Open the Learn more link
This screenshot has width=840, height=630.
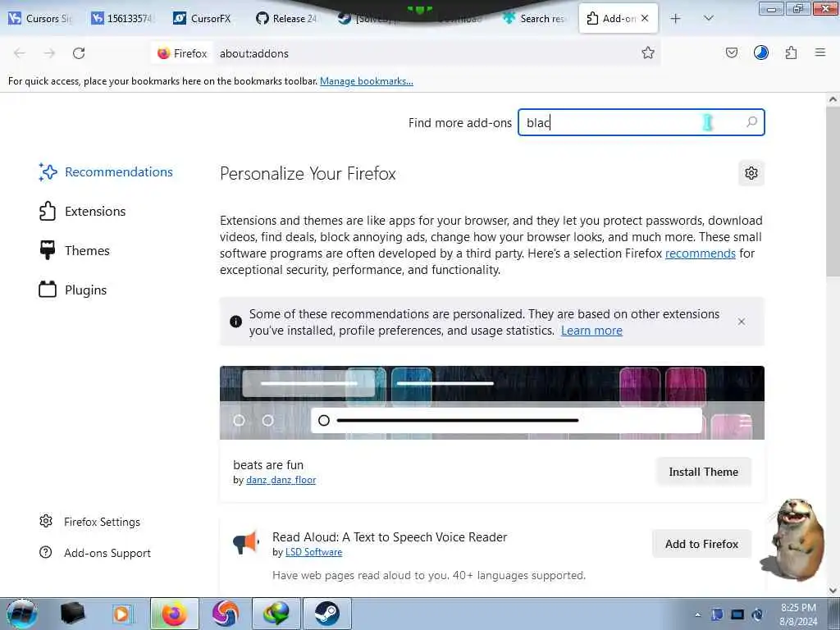[x=591, y=331]
